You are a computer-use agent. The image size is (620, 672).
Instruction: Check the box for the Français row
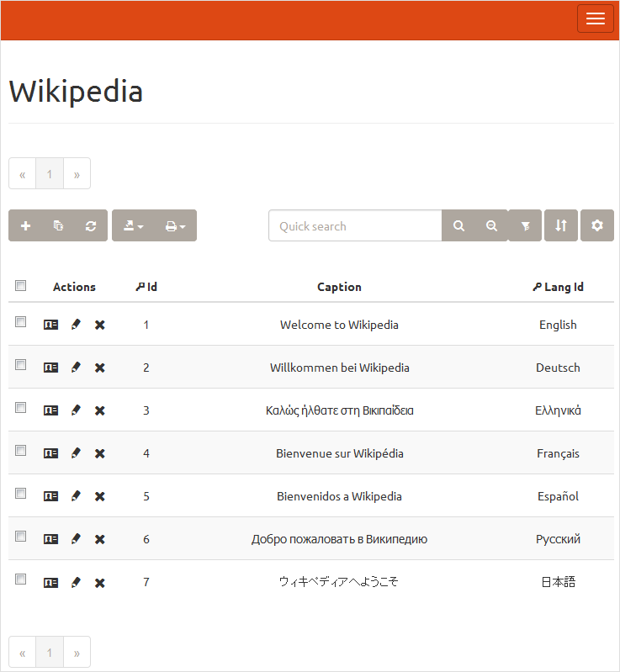click(20, 450)
